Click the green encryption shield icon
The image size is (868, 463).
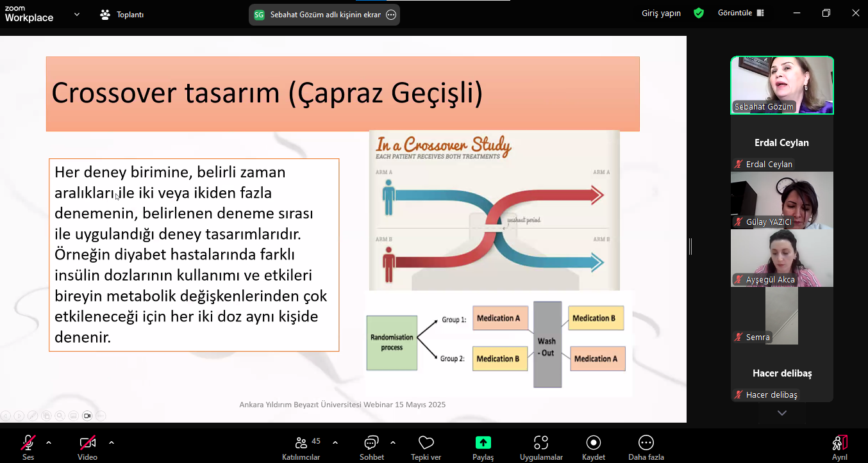coord(699,13)
